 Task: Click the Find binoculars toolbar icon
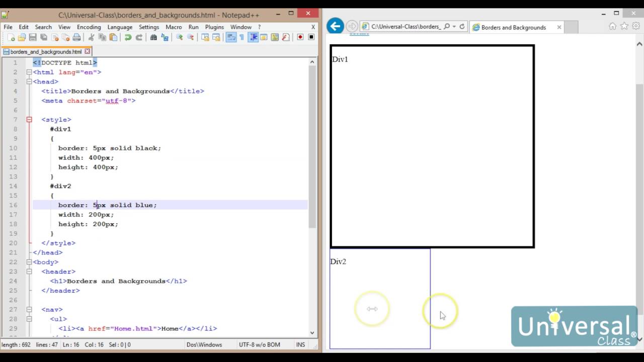pos(153,37)
